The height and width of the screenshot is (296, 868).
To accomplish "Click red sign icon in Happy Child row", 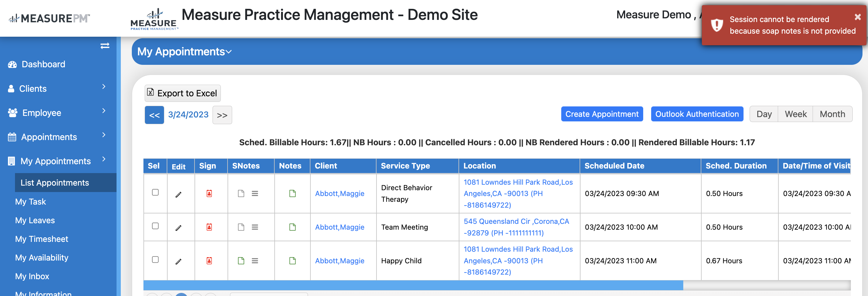I will 209,261.
